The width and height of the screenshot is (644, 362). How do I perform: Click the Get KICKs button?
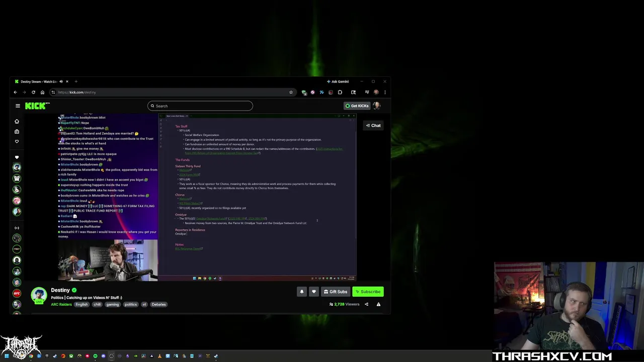coord(357,106)
